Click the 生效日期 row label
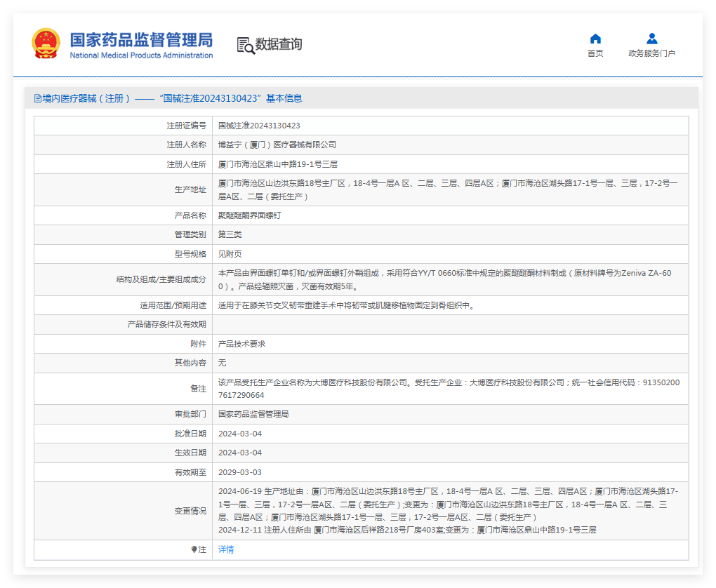Screen dimensions: 716x588 190,453
